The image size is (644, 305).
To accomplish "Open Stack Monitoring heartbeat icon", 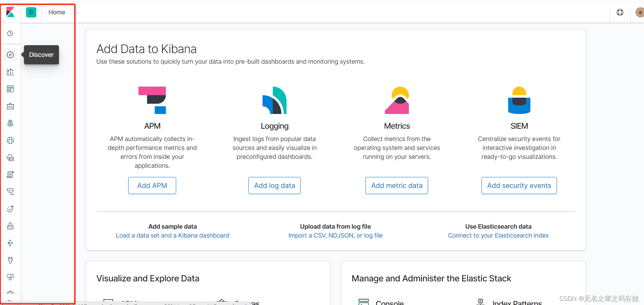I will click(10, 277).
